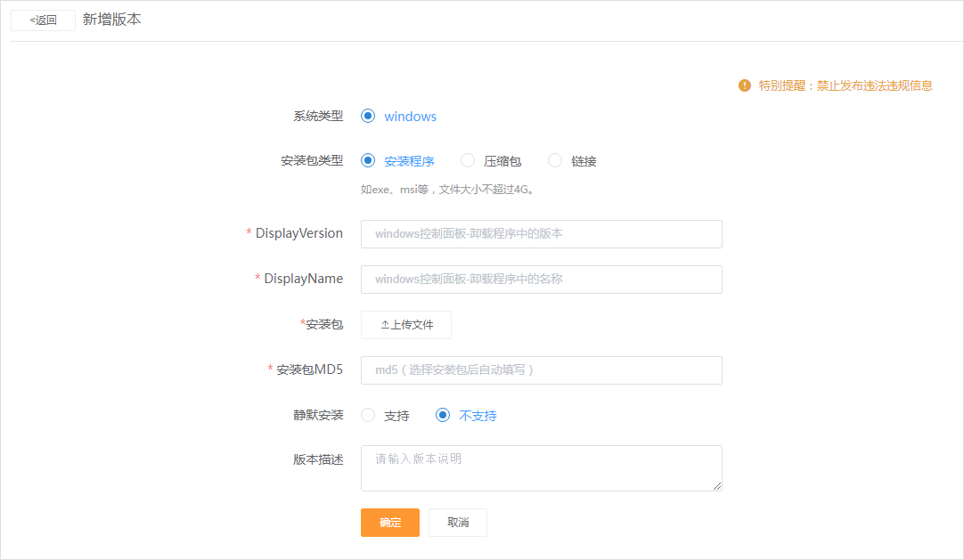The width and height of the screenshot is (964, 560).
Task: Click the 上传文件 upload button
Action: 405,324
